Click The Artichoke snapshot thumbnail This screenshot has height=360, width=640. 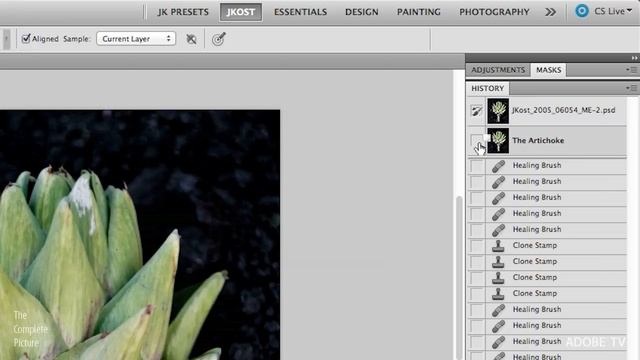click(x=498, y=140)
